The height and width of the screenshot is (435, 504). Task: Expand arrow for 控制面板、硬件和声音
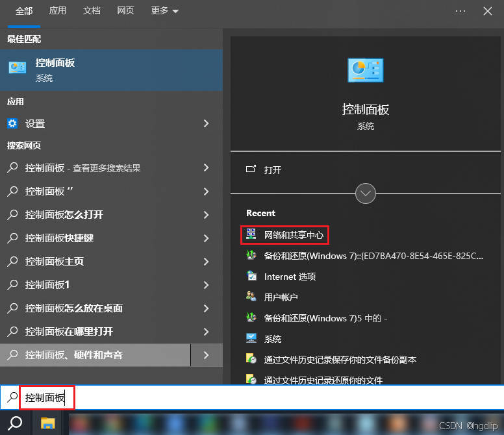coord(207,355)
